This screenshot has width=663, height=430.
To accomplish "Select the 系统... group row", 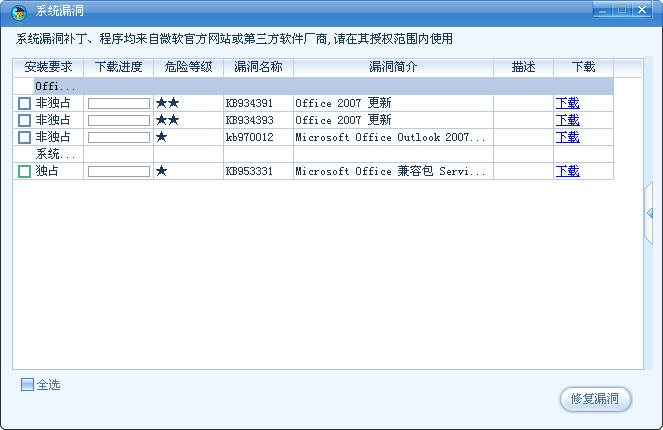I will tap(313, 154).
